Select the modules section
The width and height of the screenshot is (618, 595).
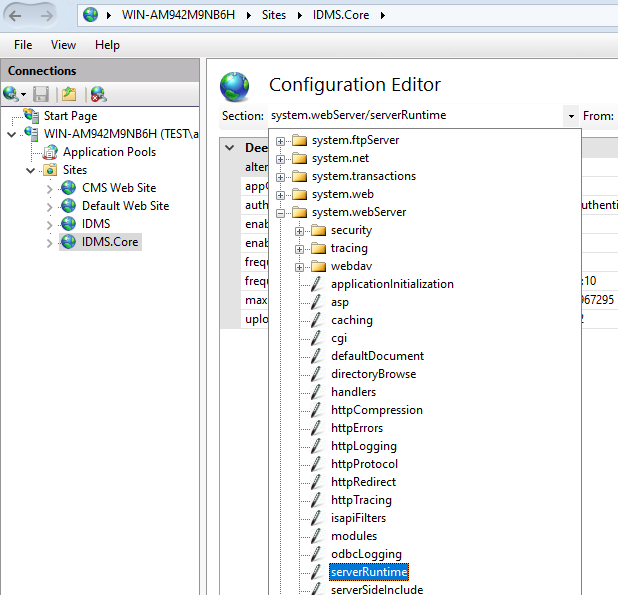click(x=354, y=536)
